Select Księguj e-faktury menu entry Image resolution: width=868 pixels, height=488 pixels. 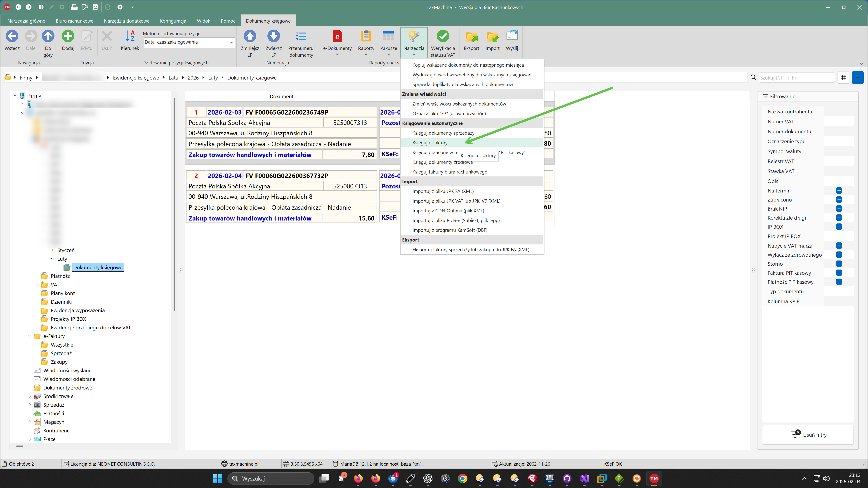[x=430, y=143]
